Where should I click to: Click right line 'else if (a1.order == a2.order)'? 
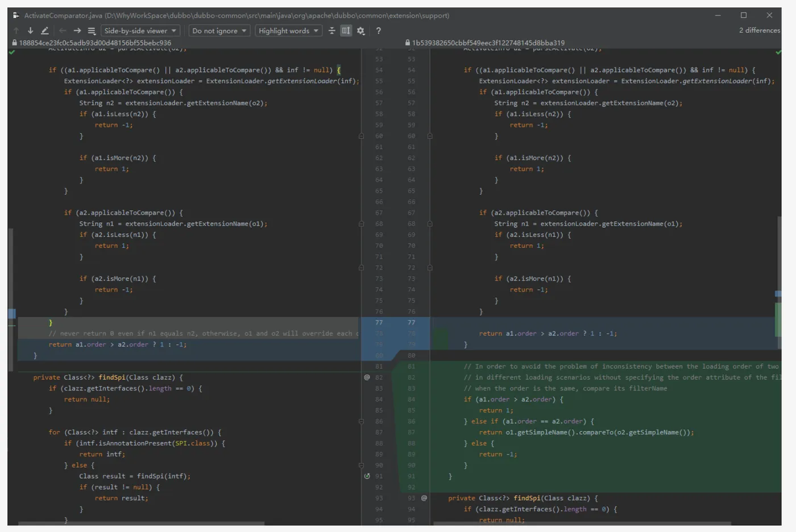pyautogui.click(x=529, y=421)
